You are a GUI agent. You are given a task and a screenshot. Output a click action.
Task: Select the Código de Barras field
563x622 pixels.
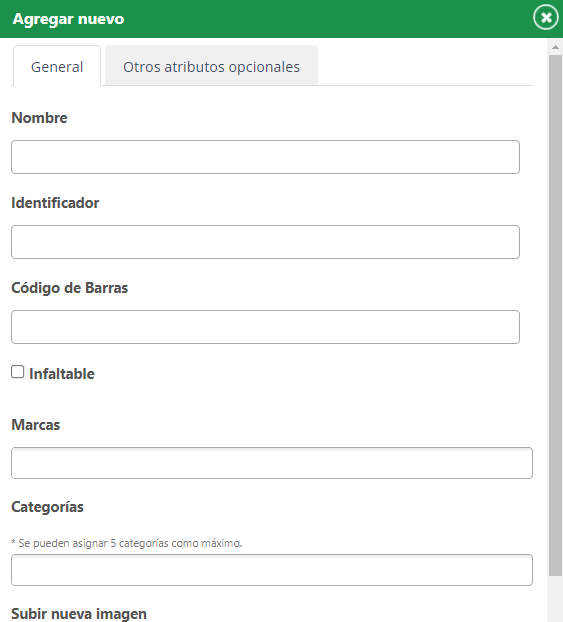tap(265, 327)
